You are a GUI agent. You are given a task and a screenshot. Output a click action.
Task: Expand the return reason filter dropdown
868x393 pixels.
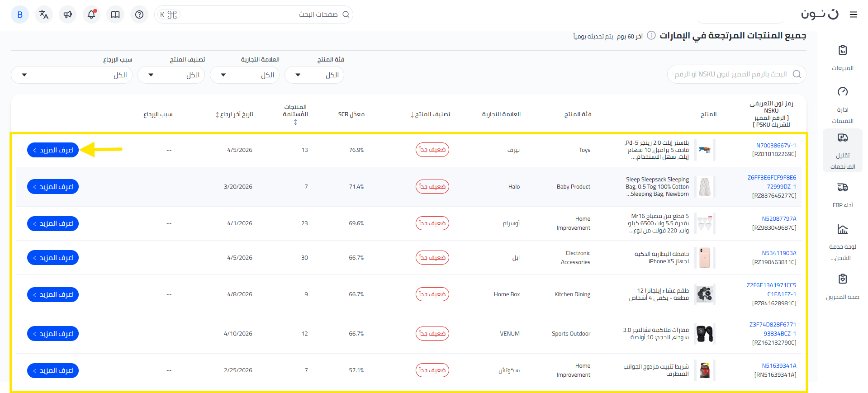pyautogui.click(x=71, y=75)
